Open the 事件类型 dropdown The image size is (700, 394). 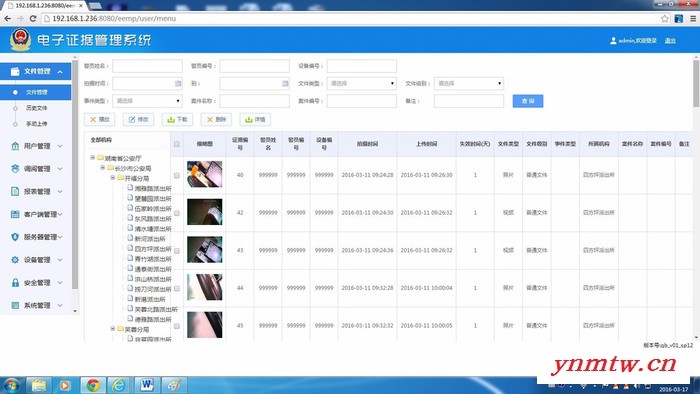(147, 101)
